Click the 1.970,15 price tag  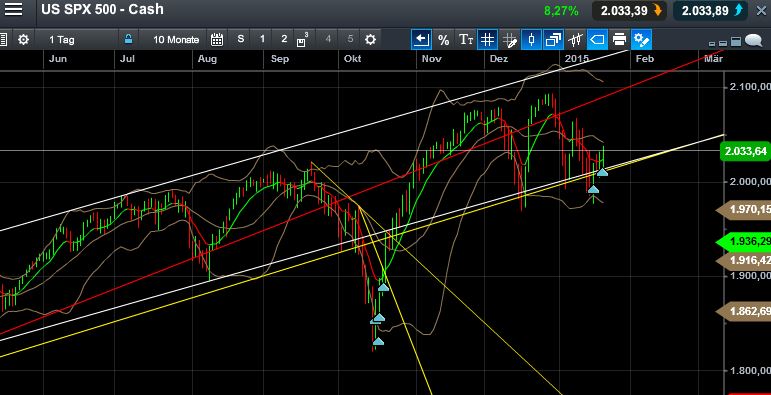pyautogui.click(x=743, y=210)
